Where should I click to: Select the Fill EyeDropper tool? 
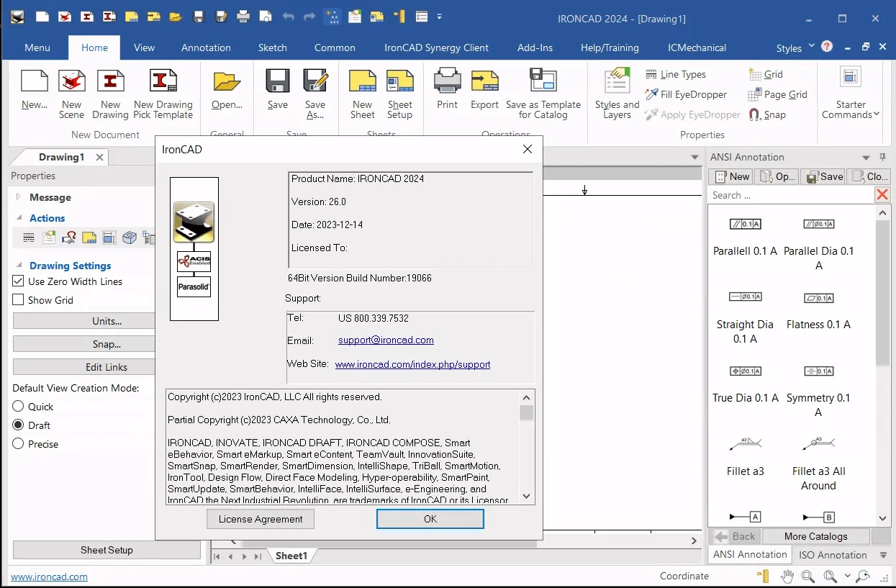click(x=686, y=94)
